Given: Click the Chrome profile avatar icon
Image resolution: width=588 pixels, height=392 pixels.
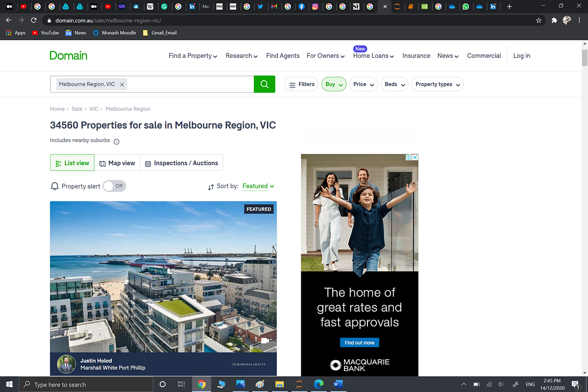Looking at the screenshot, I should point(567,21).
